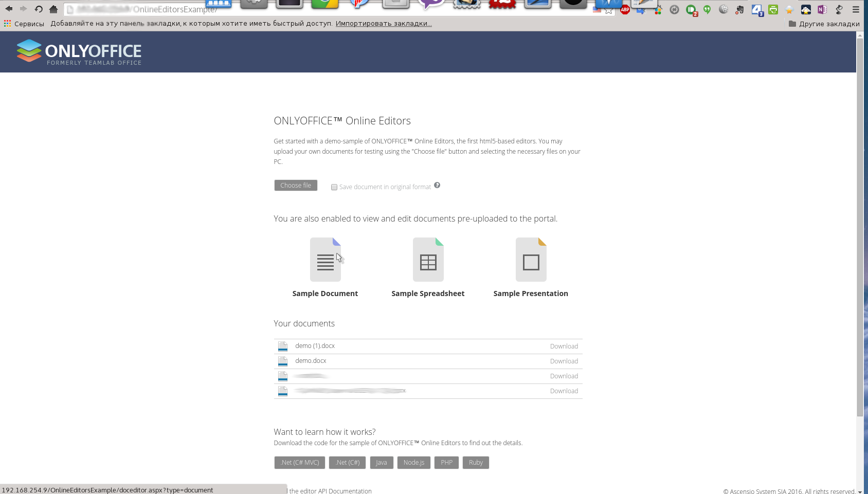Open the Chrome hamburger menu
Viewport: 868px width, 494px height.
tap(856, 9)
